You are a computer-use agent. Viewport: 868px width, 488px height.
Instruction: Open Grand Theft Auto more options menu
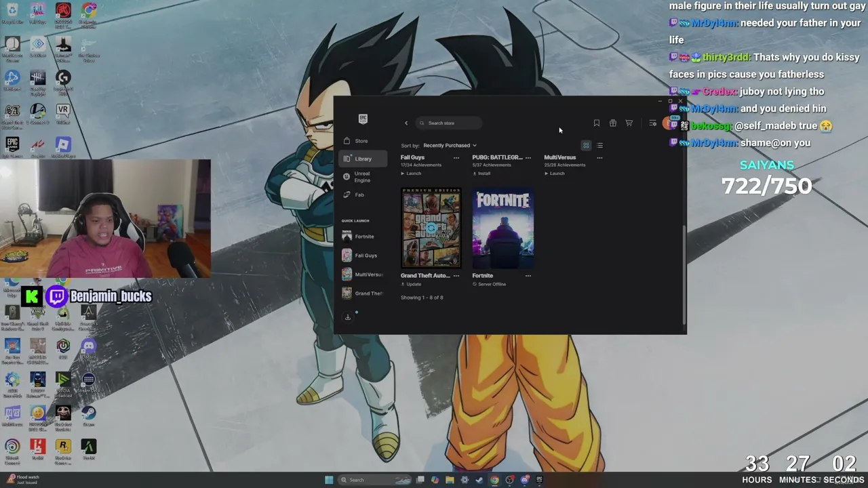pos(456,276)
